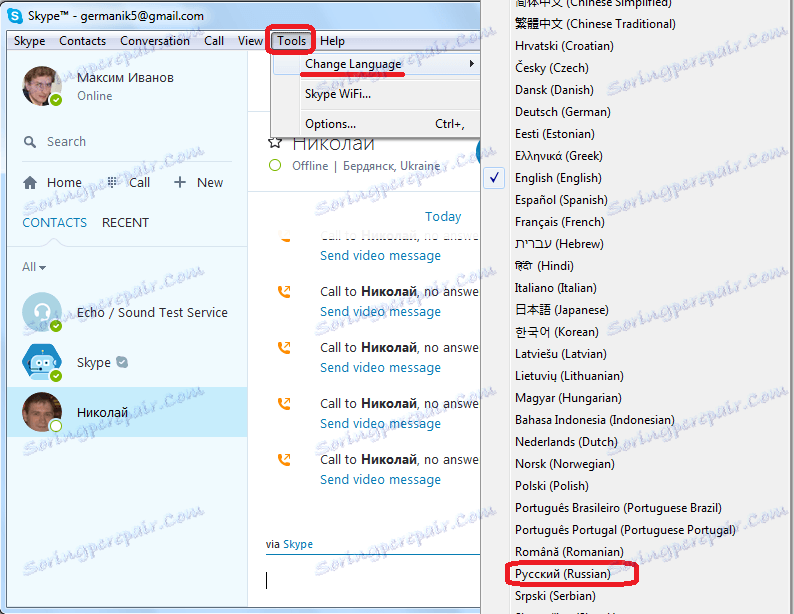The image size is (794, 614).
Task: Click the Home house icon
Action: (x=30, y=183)
